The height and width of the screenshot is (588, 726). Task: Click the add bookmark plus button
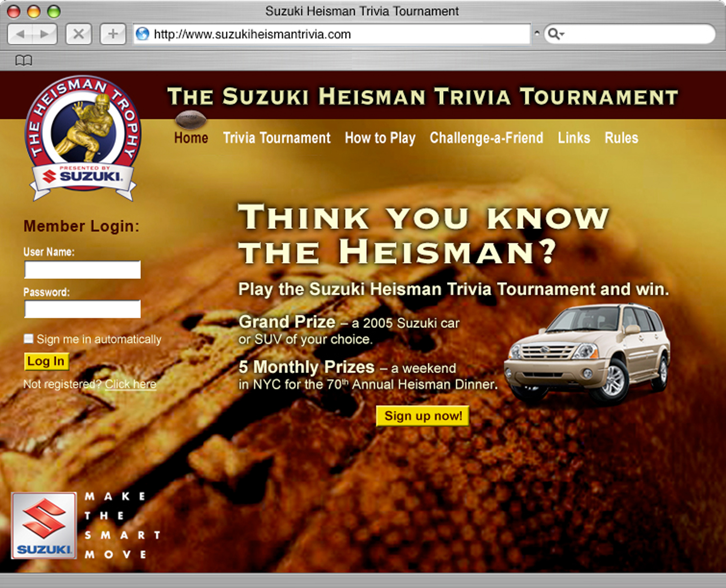pos(113,34)
